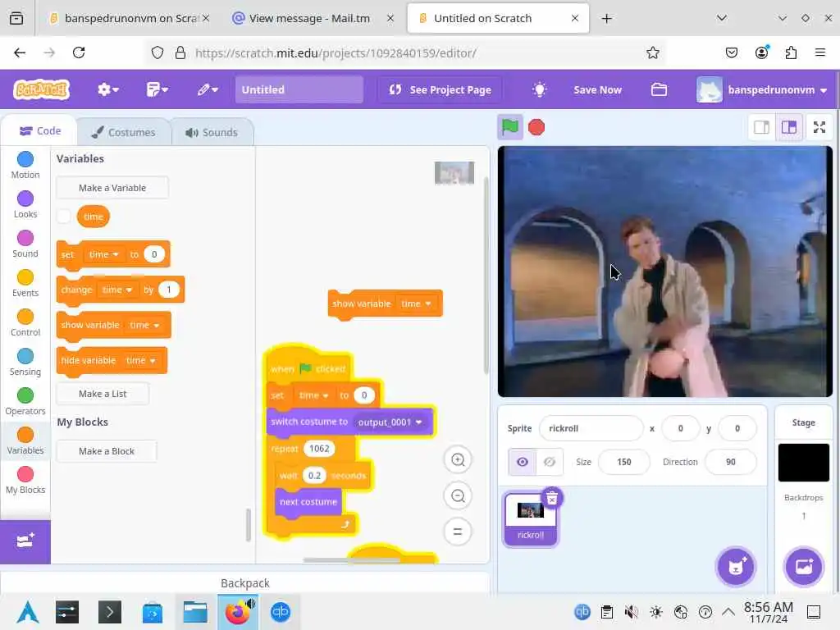This screenshot has height=630, width=840.
Task: Click the sprite Size field
Action: tap(623, 462)
